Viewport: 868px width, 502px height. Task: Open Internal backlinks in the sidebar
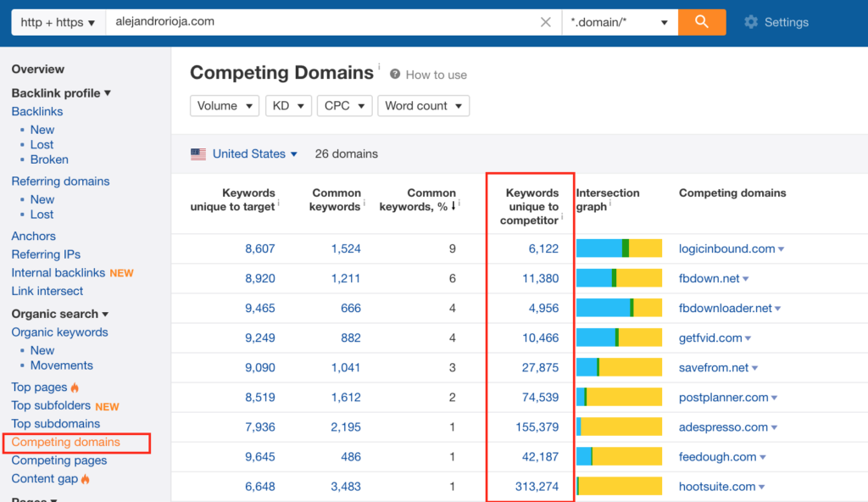[58, 272]
